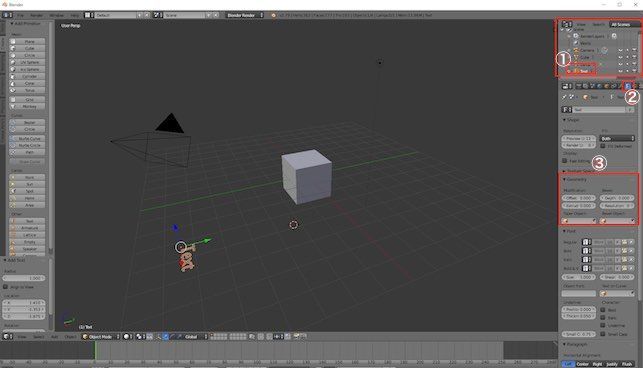Toggle the Bold character checkbox
This screenshot has width=643, height=368.
click(x=603, y=310)
